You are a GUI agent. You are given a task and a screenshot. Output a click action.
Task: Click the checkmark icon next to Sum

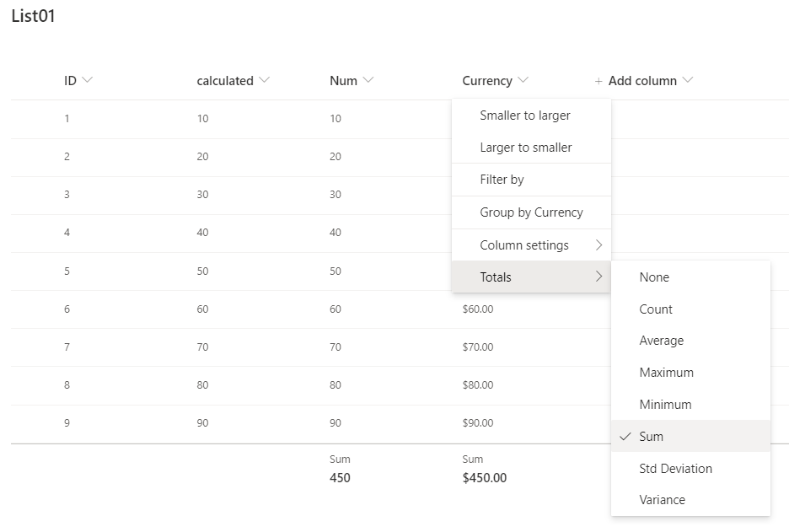(625, 437)
